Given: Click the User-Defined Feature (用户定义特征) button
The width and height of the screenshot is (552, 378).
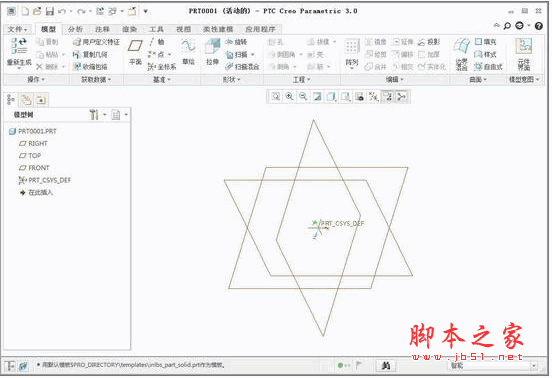Looking at the screenshot, I should [96, 42].
